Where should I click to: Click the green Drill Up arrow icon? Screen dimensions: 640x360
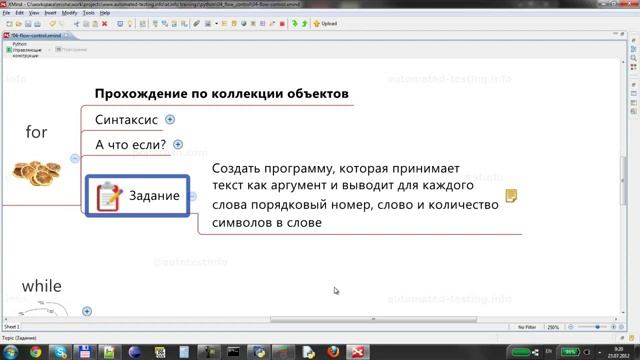(304, 24)
